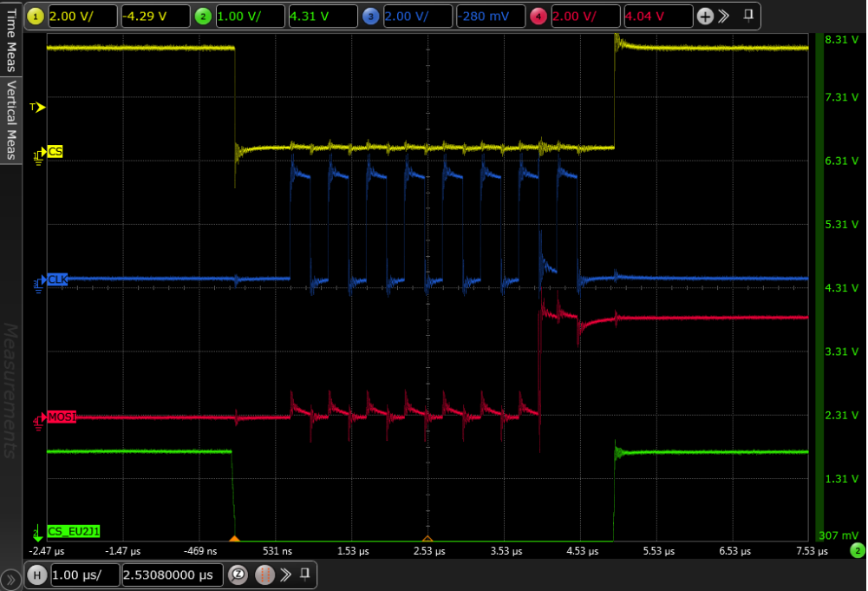Viewport: 868px width, 591px height.
Task: Edit channel 2 scale 1.00 V/
Action: 251,16
